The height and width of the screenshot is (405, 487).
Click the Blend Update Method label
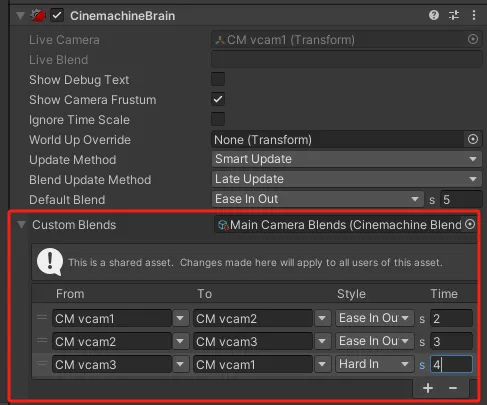point(90,180)
